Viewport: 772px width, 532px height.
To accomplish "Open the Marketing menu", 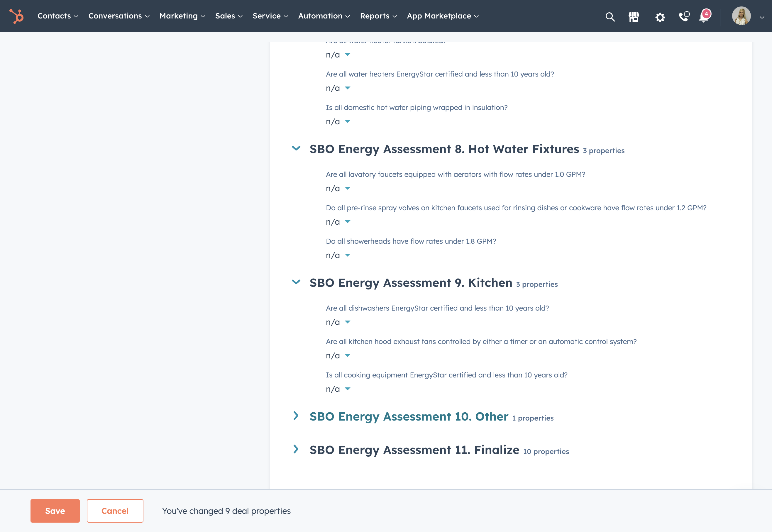I will (x=182, y=16).
